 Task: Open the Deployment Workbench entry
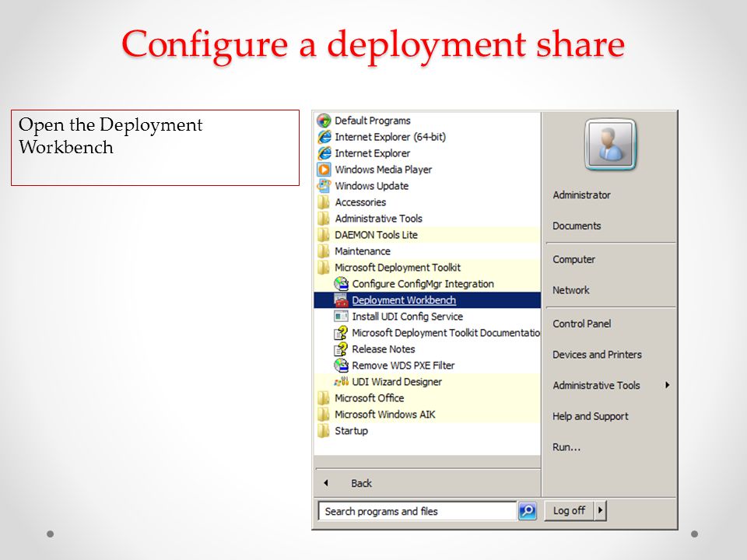tap(427, 300)
